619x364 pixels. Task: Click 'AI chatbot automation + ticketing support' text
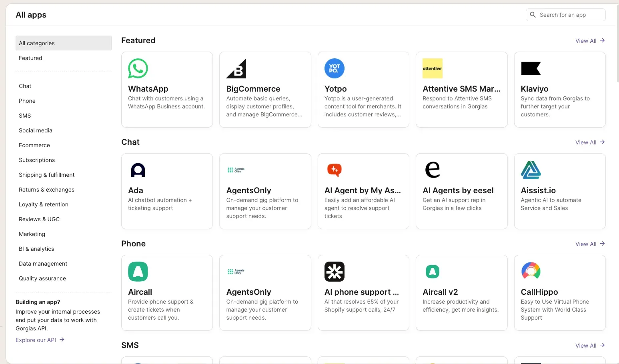(x=160, y=204)
